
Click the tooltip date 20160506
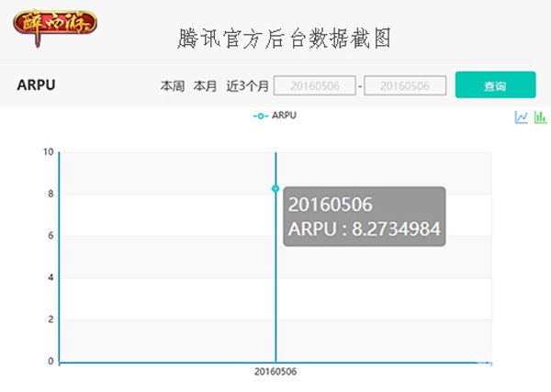330,205
